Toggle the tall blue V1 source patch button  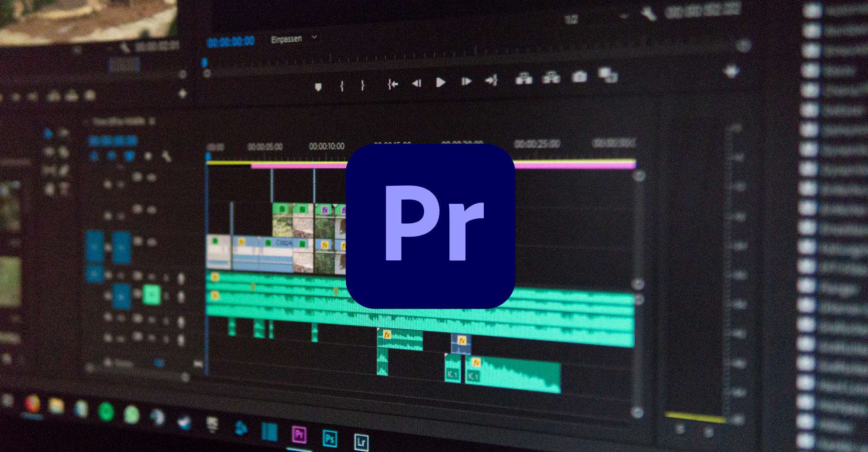click(x=94, y=247)
